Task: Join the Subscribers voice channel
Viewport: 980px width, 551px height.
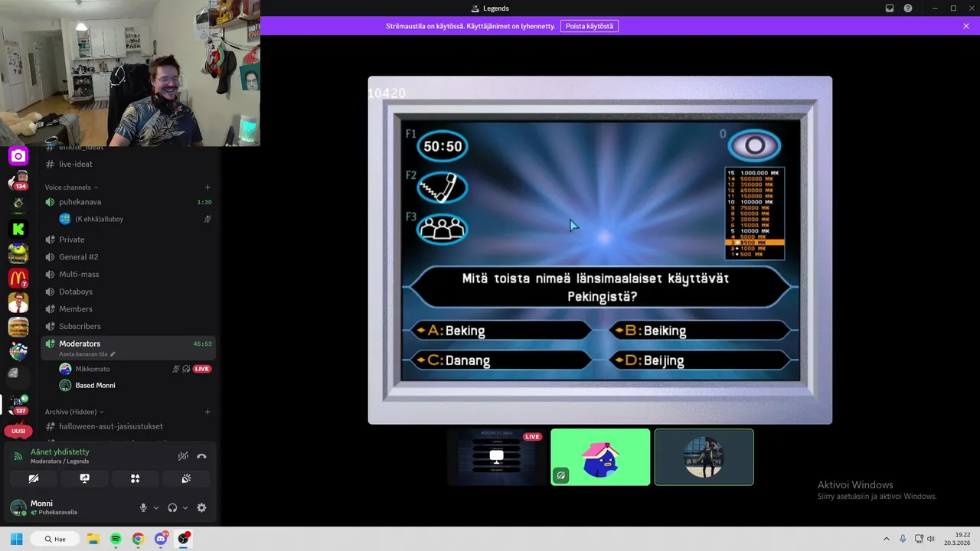Action: pyautogui.click(x=128, y=326)
